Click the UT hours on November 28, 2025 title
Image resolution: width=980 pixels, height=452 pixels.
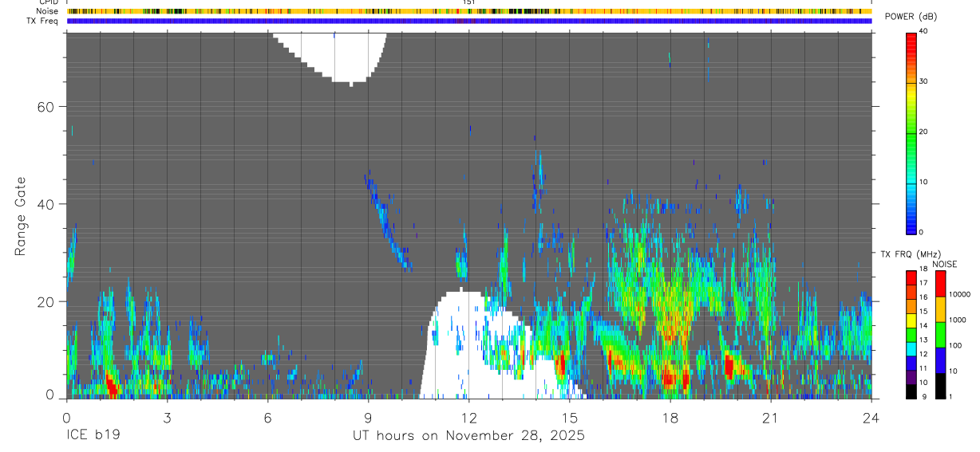469,436
